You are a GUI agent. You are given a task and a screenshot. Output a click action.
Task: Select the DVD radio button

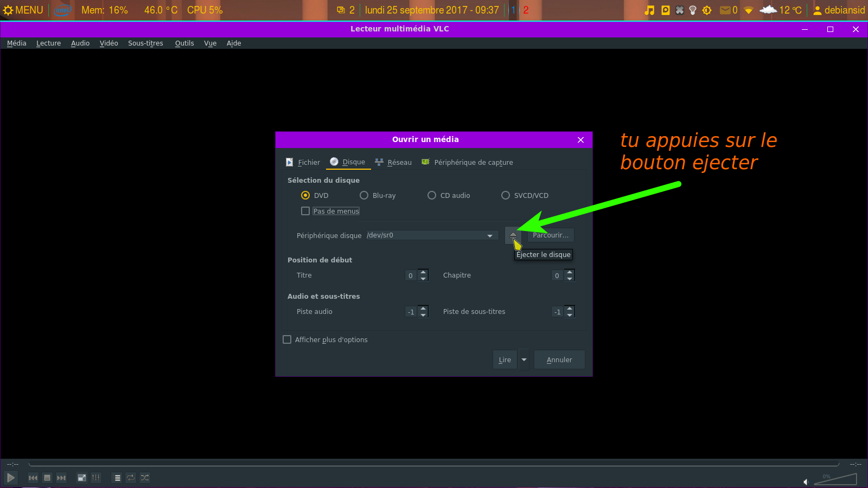click(x=305, y=195)
